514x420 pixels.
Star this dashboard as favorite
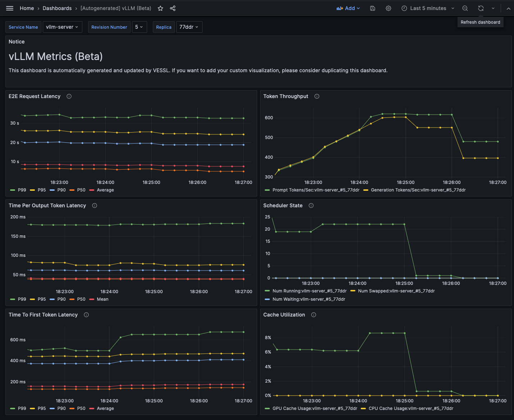pos(160,8)
